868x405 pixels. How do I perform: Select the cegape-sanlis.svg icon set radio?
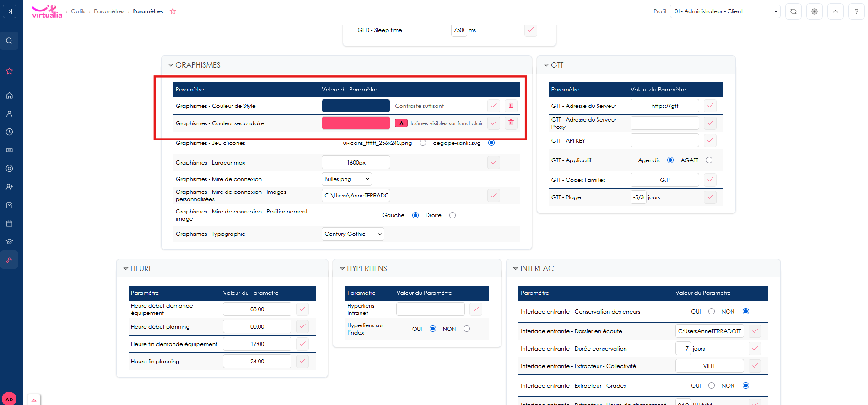coord(491,143)
